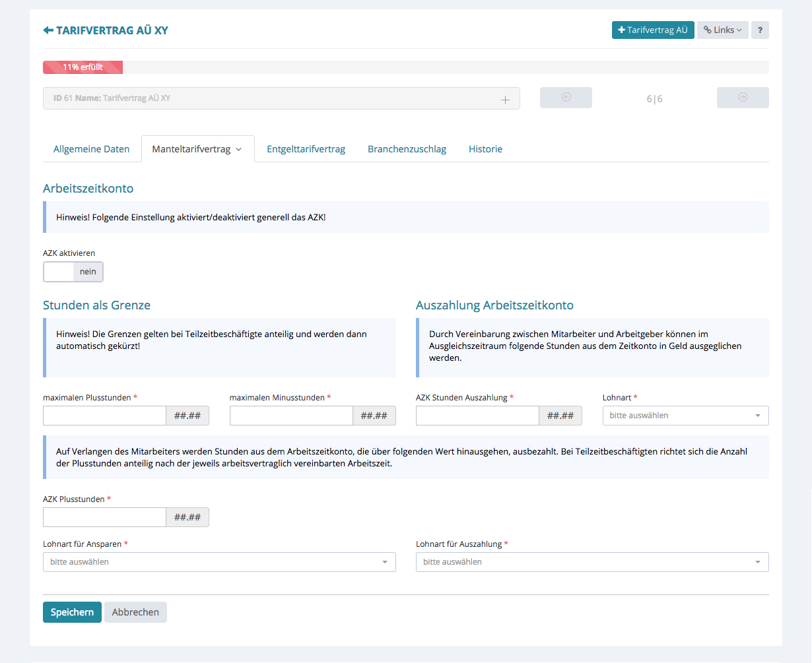The height and width of the screenshot is (663, 812).
Task: Switch to the Allgemeine Daten tab
Action: pos(92,149)
